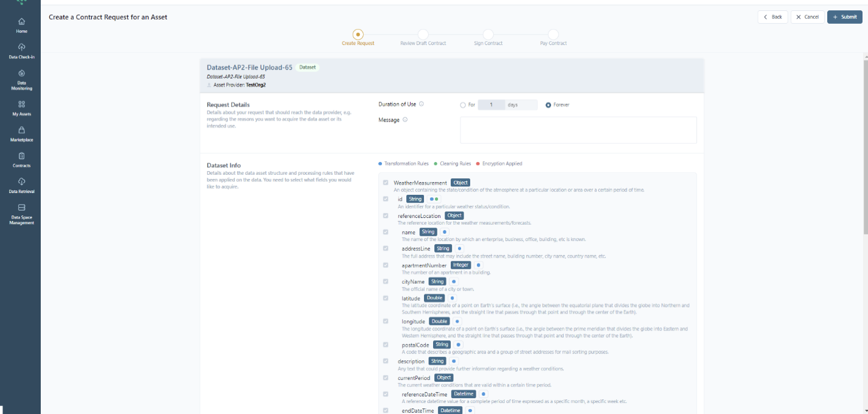This screenshot has height=414, width=868.
Task: Open Data Space Management section
Action: 21,214
